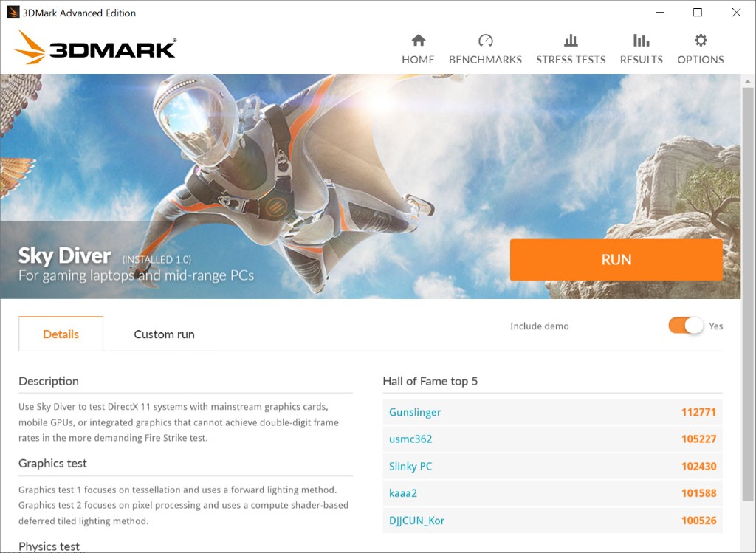Click the Graphics test heading

pyautogui.click(x=52, y=464)
